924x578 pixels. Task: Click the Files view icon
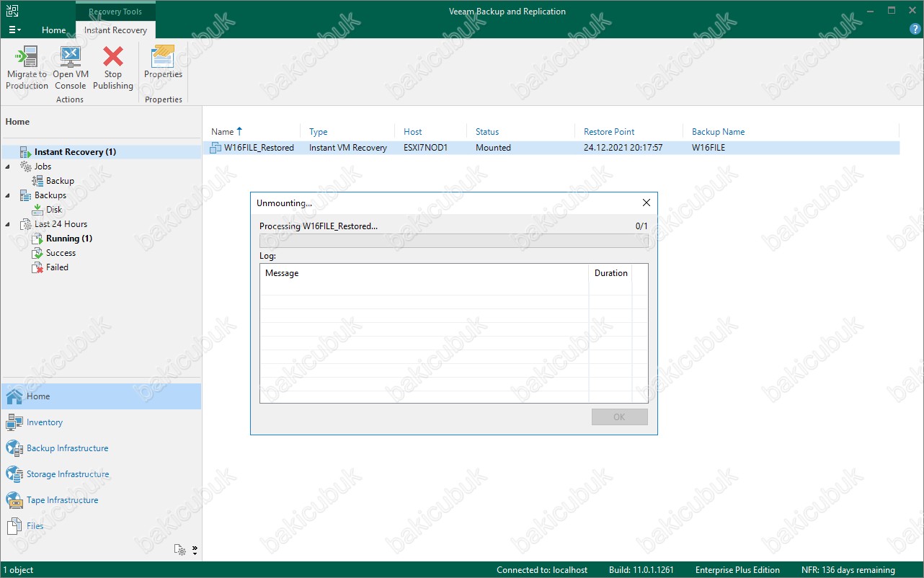[14, 526]
